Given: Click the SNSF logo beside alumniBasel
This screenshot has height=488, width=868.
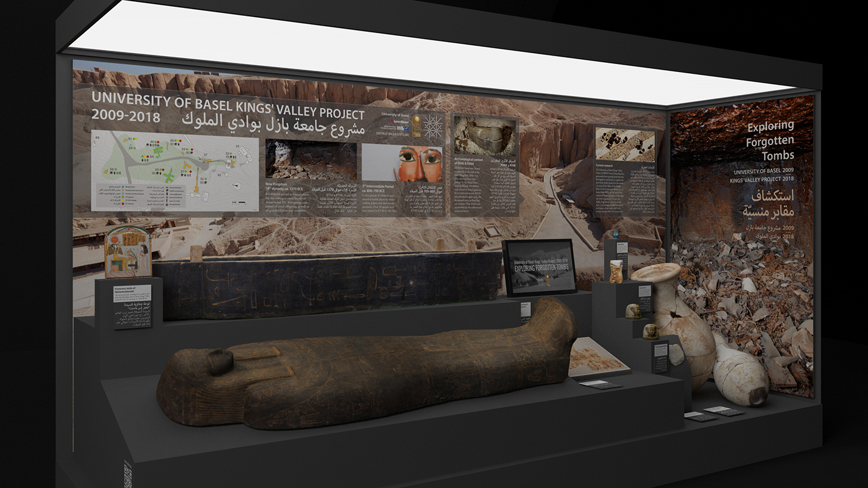Looking at the screenshot, I should pyautogui.click(x=403, y=128).
